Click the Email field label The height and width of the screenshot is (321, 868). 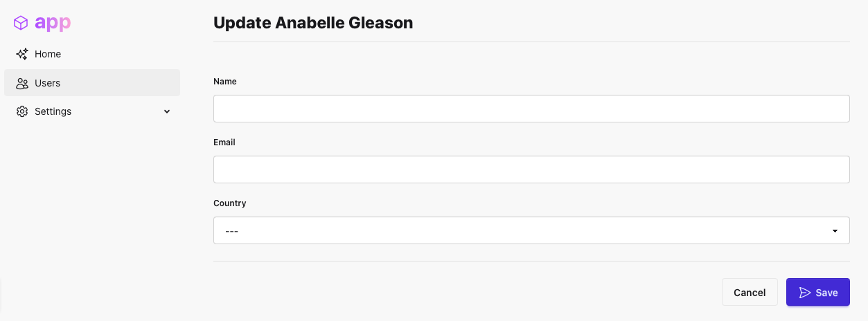tap(224, 143)
